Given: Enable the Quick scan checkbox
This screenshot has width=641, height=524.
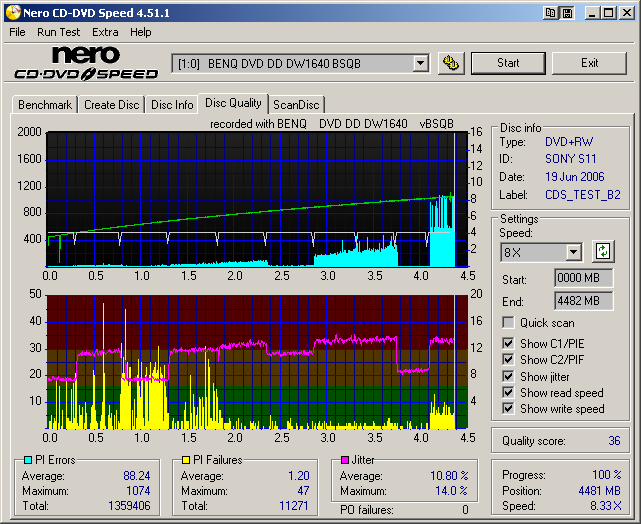Looking at the screenshot, I should pos(509,323).
